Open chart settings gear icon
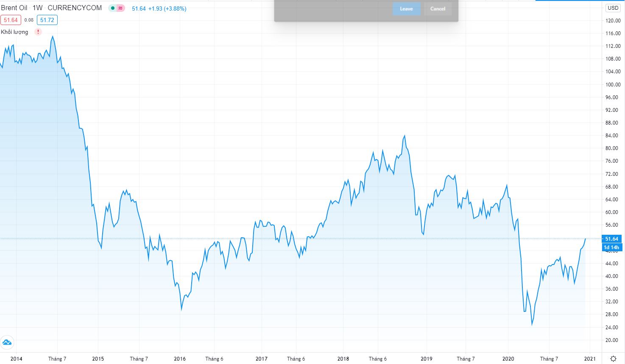Viewport: 625px width, 364px height. click(x=613, y=359)
